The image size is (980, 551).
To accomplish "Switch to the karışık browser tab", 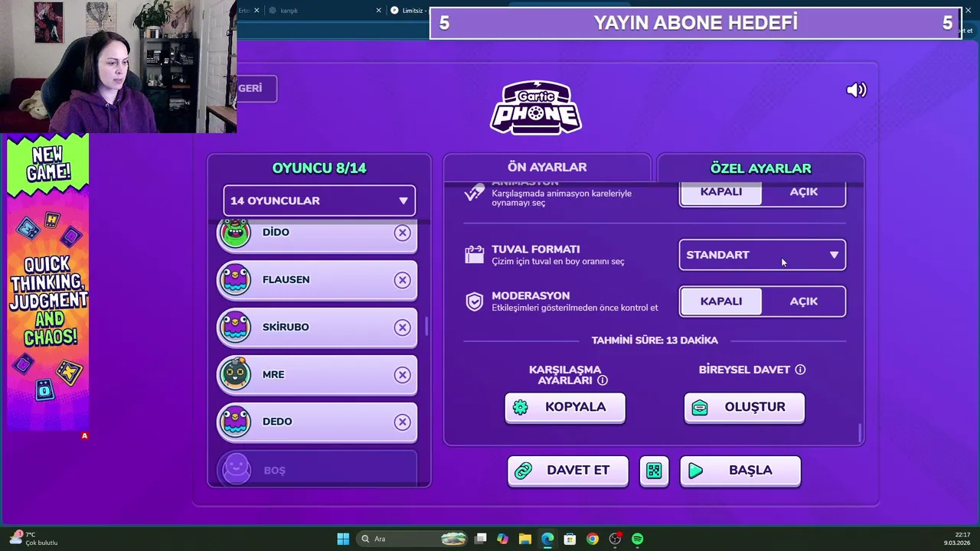I will point(323,11).
